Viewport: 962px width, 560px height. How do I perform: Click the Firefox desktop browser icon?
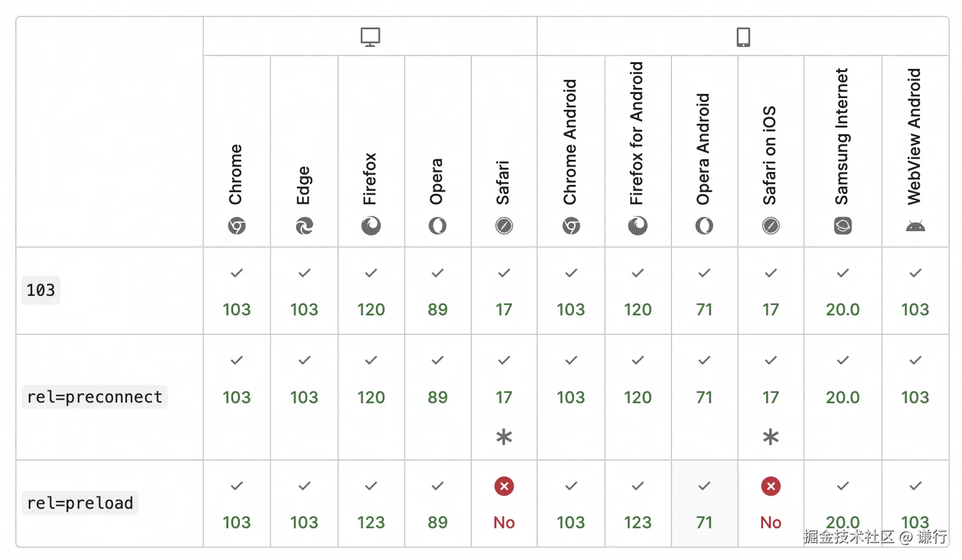pos(371,226)
